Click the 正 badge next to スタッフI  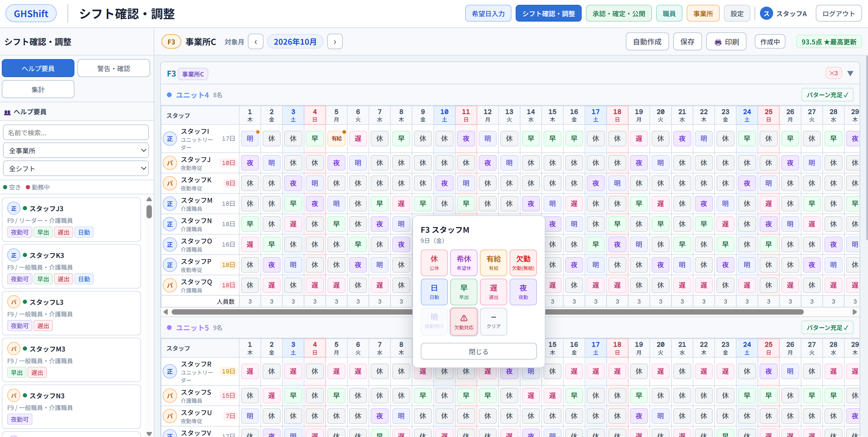tap(170, 139)
